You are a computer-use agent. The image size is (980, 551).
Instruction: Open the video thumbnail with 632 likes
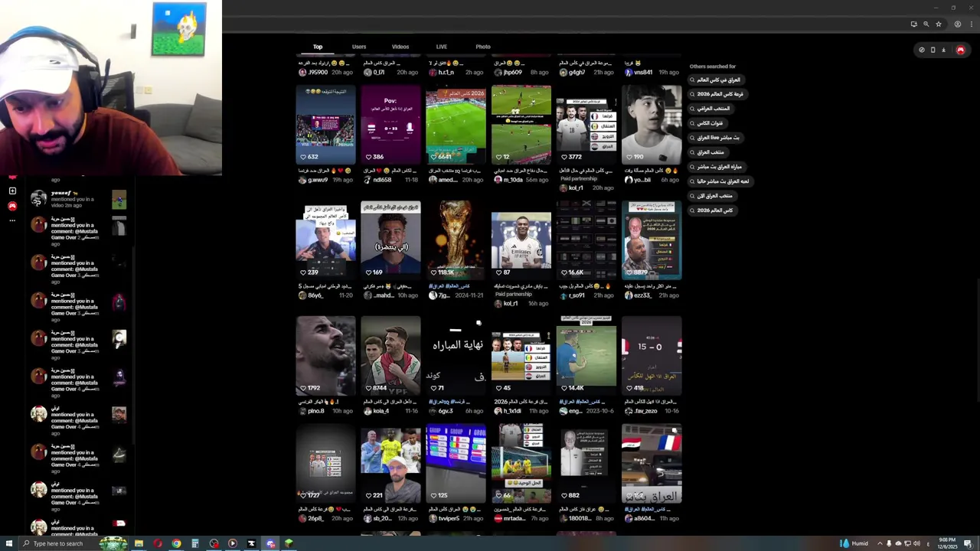pyautogui.click(x=325, y=124)
